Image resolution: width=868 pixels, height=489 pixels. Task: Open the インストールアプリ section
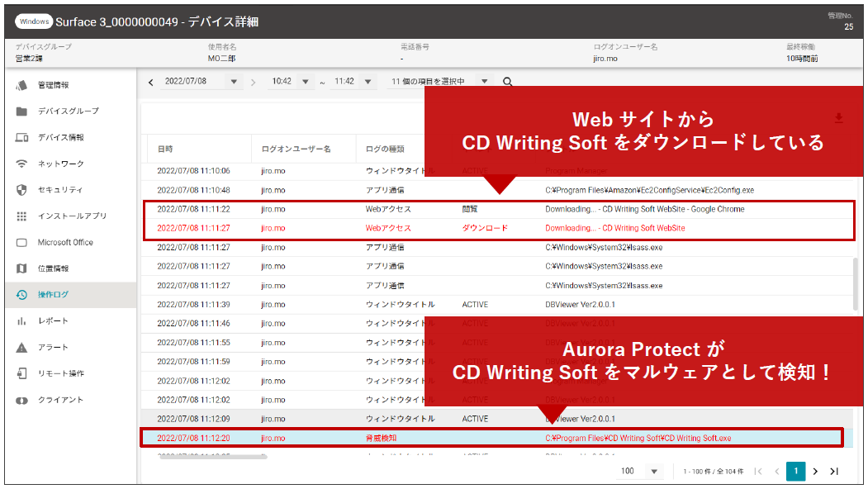[72, 216]
